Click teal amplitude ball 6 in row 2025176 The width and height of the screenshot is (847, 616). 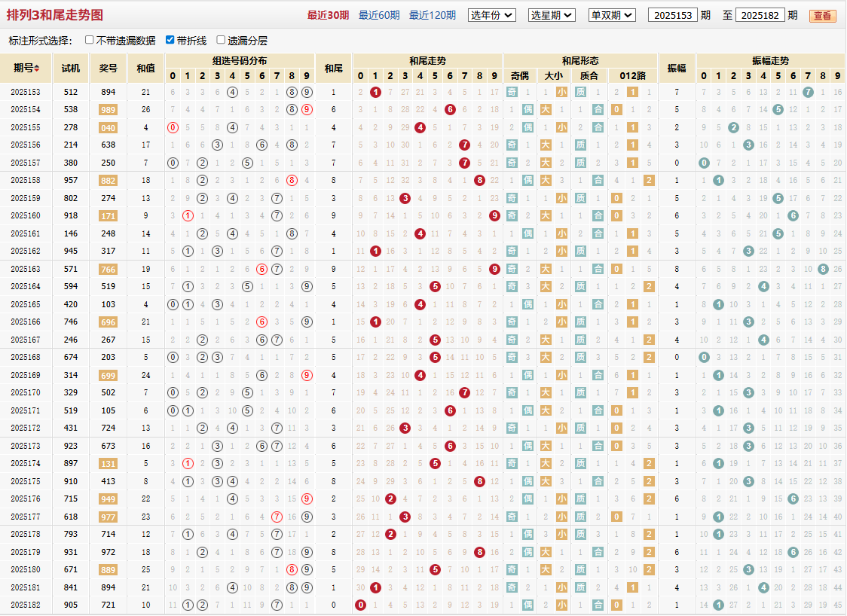click(793, 499)
